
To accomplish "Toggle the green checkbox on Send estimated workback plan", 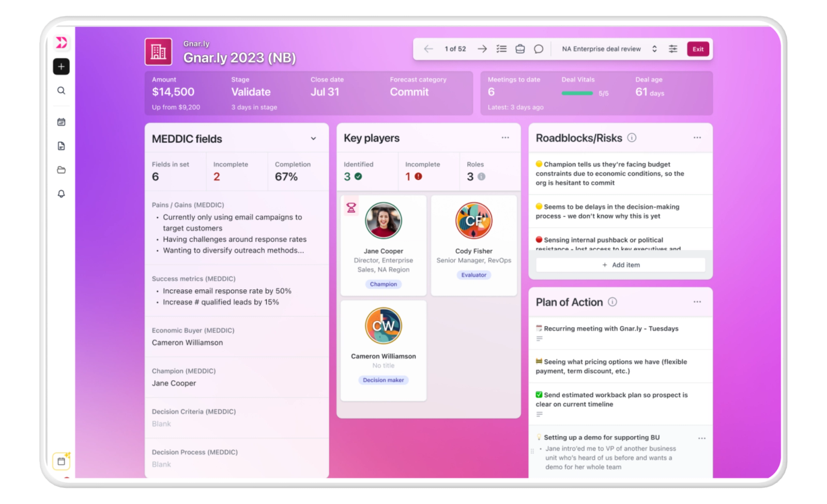I will tap(539, 395).
